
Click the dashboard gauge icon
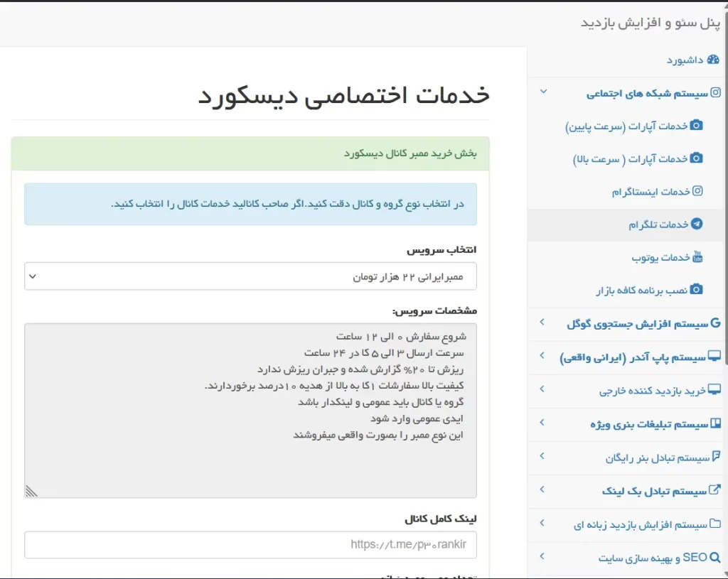click(x=712, y=60)
